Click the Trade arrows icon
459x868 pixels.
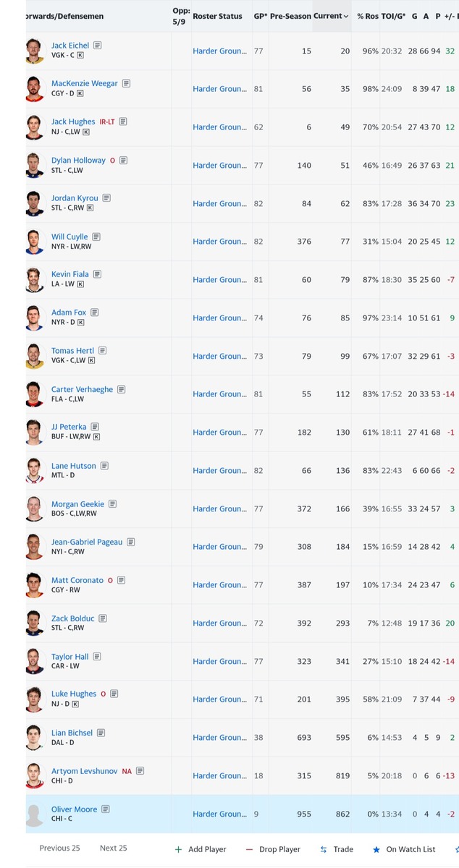(x=324, y=849)
